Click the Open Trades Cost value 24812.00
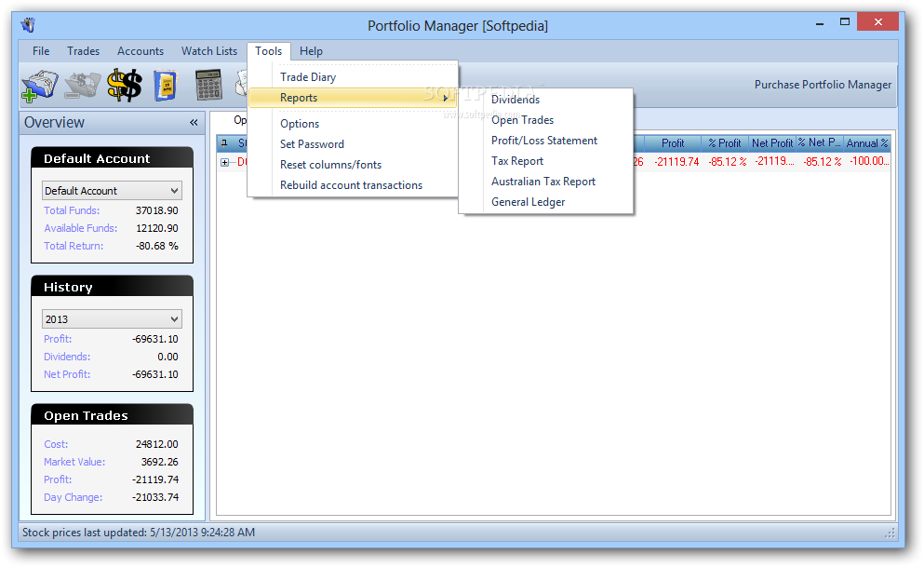The image size is (924, 567). tap(156, 444)
